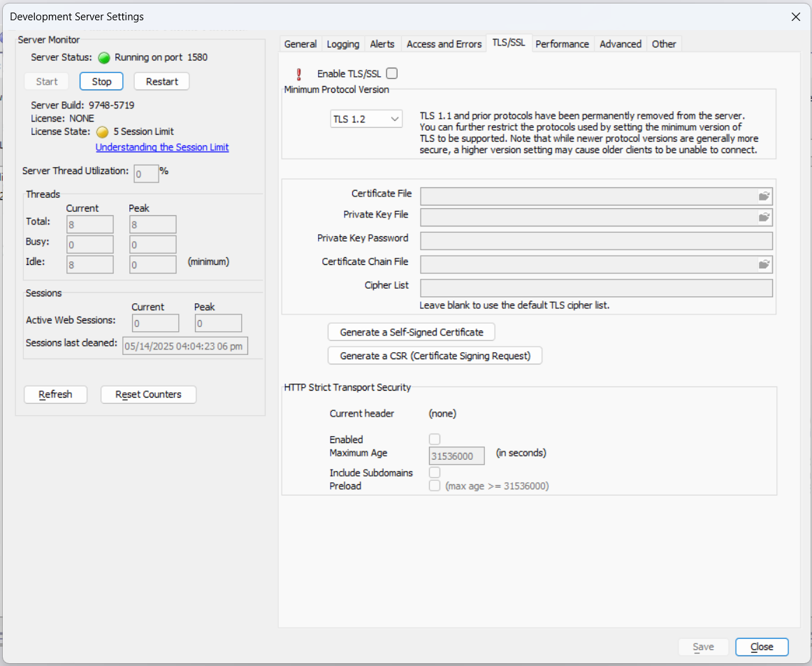The width and height of the screenshot is (812, 666).
Task: Click 'Leave blank to use the default' note
Action: 514,305
